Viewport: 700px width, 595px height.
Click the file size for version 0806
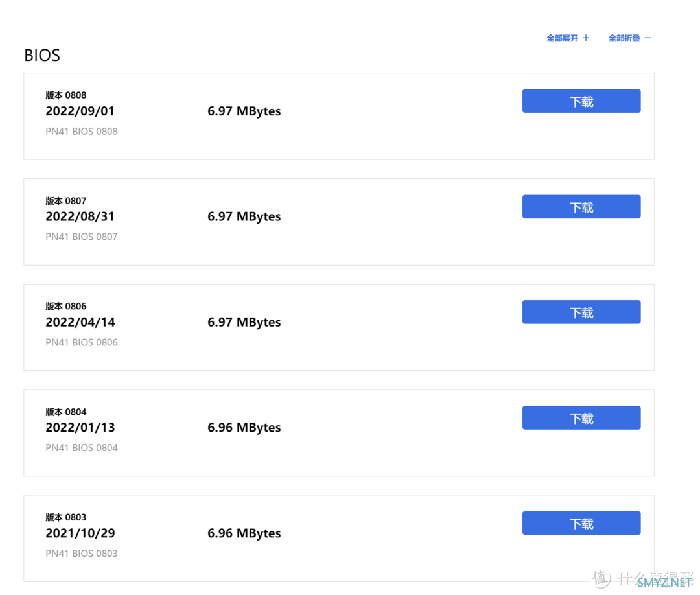(244, 322)
